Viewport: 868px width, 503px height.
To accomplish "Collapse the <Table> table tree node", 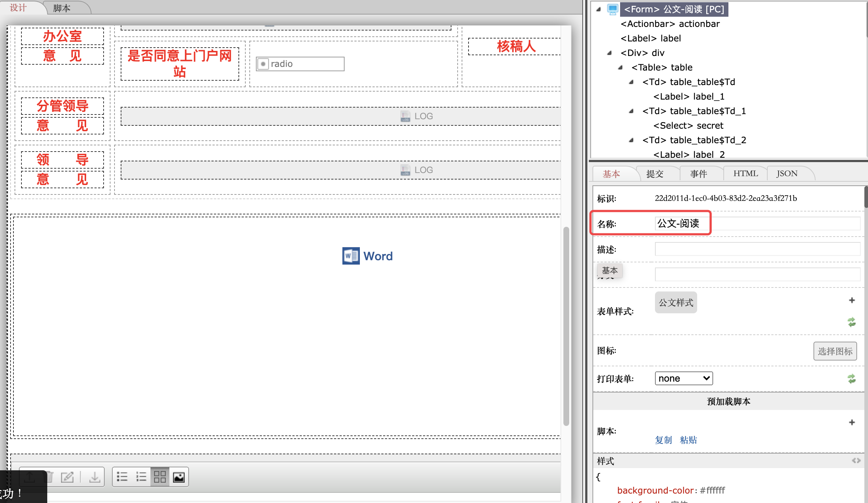I will [x=620, y=68].
